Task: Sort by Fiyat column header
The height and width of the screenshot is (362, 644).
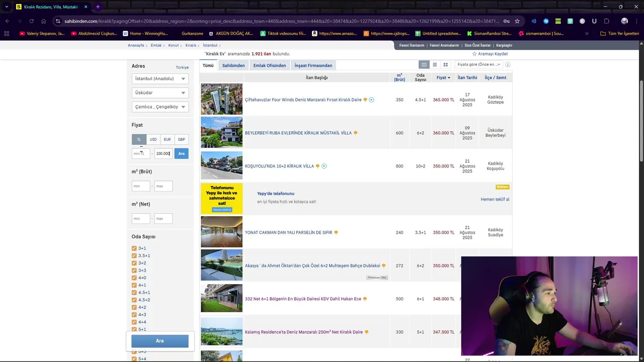Action: [443, 77]
